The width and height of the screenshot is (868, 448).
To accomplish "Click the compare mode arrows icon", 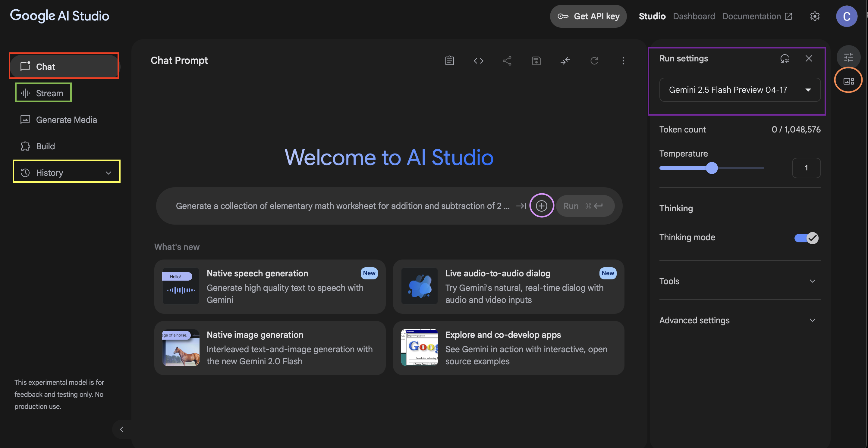I will pos(565,61).
